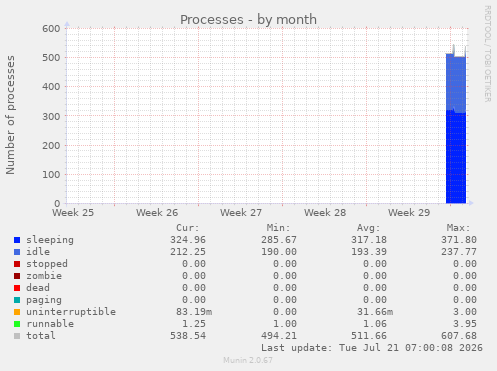Click the 'Max:' column header

coord(458,228)
